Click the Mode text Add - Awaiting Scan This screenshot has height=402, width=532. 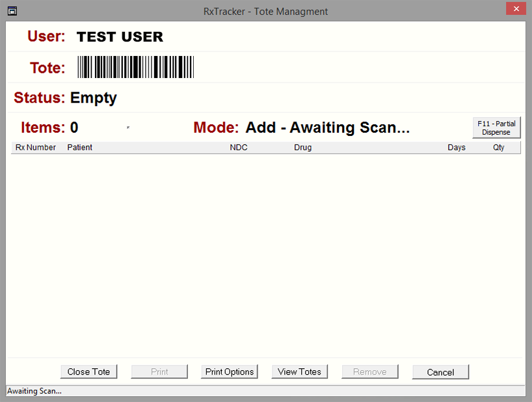[327, 127]
